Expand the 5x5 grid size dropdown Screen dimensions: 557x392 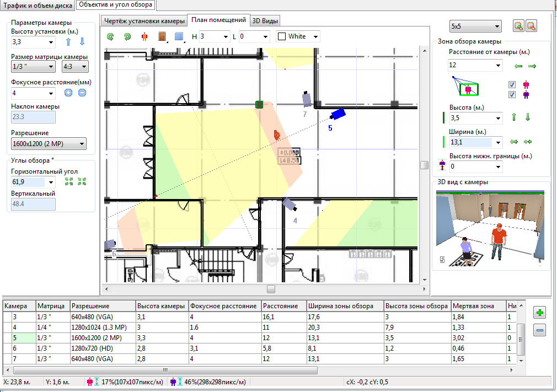coord(474,26)
